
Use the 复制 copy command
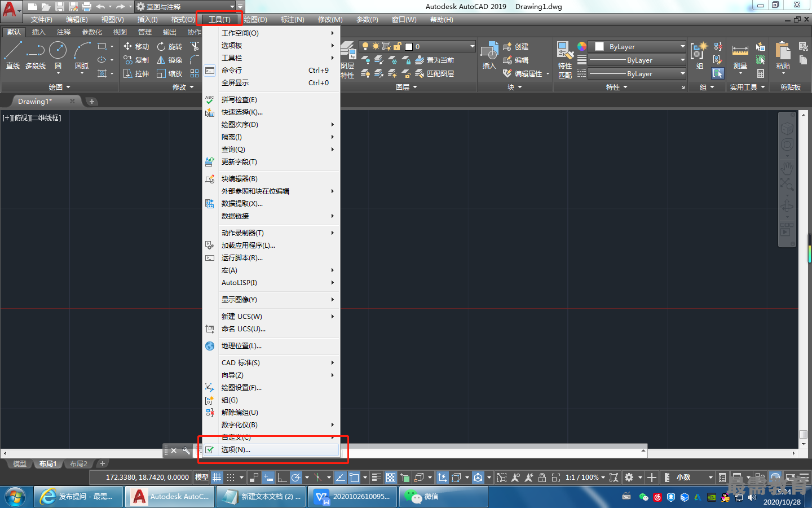[x=136, y=60]
